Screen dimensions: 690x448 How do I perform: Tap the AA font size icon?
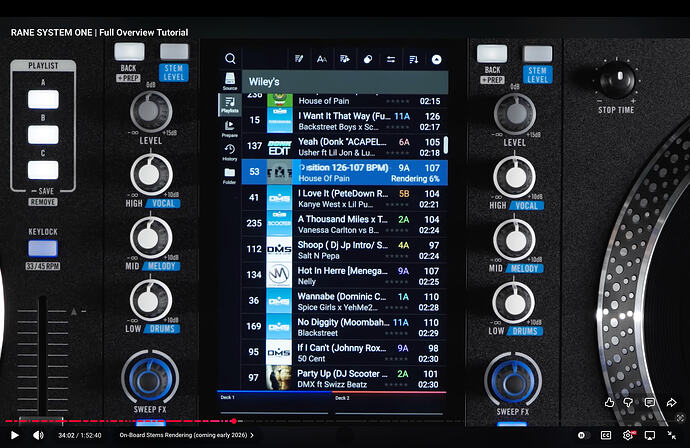(x=322, y=59)
